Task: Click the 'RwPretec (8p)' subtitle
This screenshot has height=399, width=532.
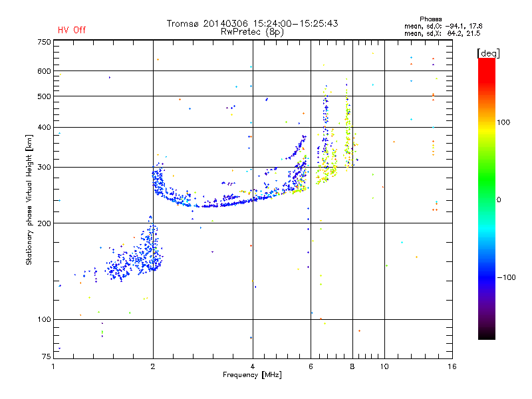Action: [x=252, y=32]
